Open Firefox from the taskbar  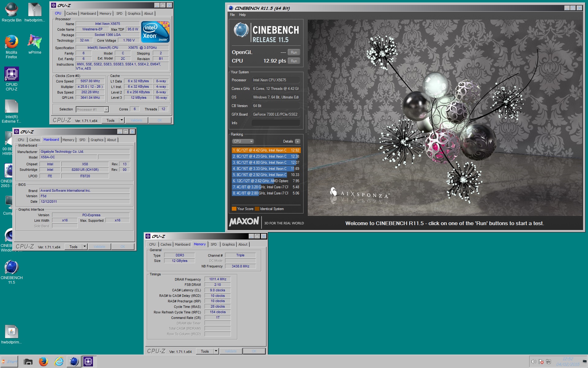click(43, 362)
